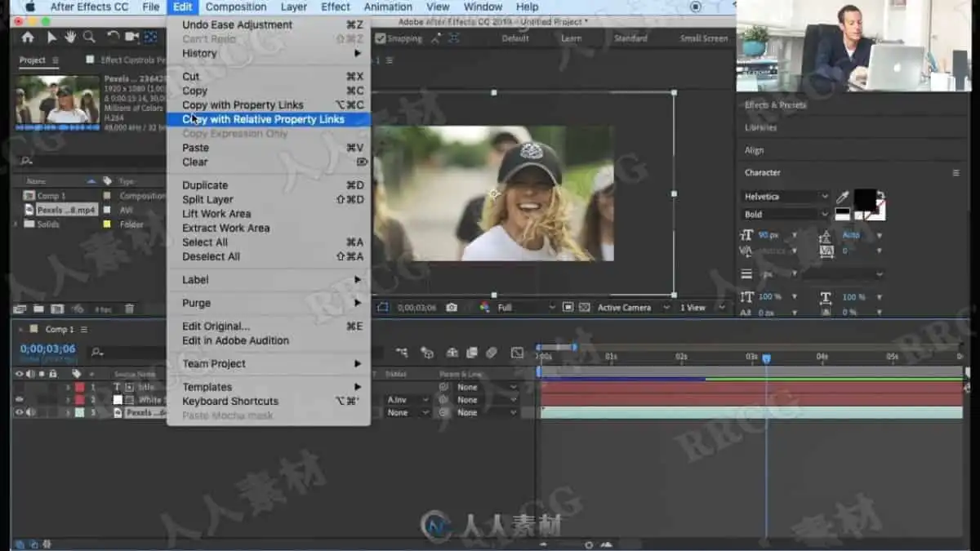Open the Full resolution dropdown
This screenshot has width=980, height=551.
526,308
